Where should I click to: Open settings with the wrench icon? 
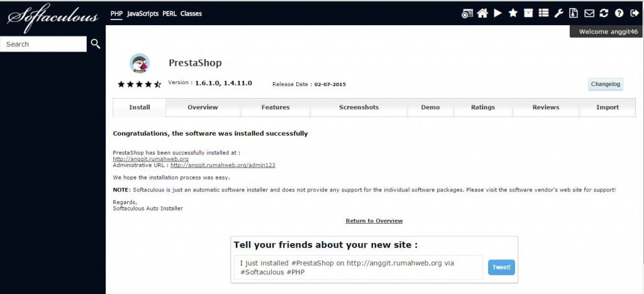click(558, 13)
